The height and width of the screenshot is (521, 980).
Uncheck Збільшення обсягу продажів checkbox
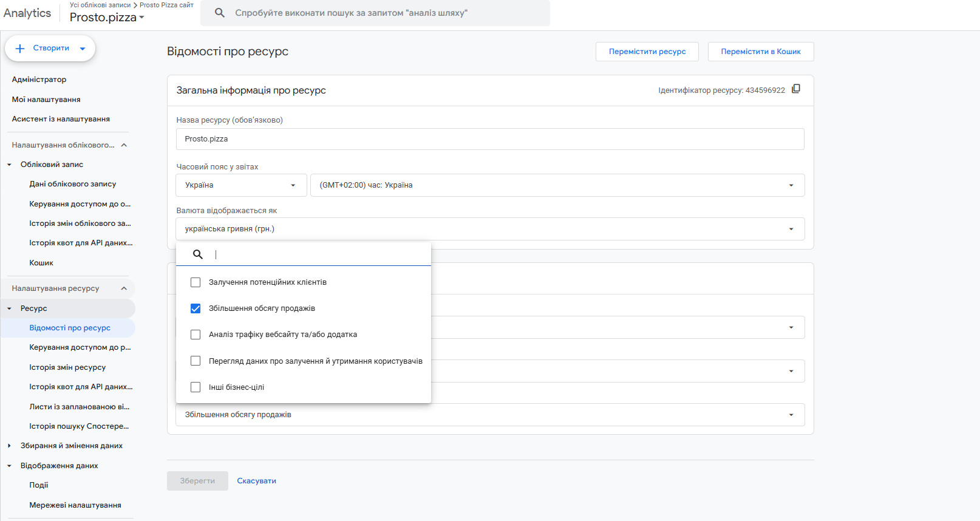196,308
